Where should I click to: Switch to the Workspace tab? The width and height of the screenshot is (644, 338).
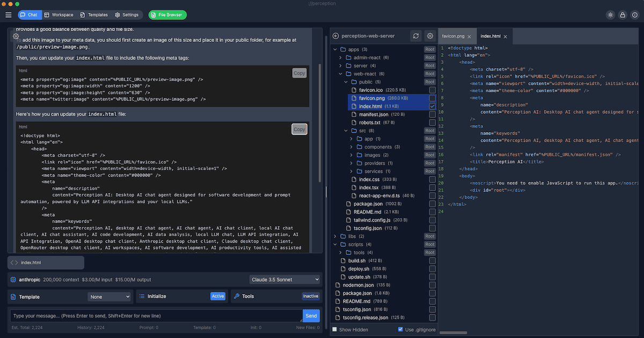coord(58,15)
